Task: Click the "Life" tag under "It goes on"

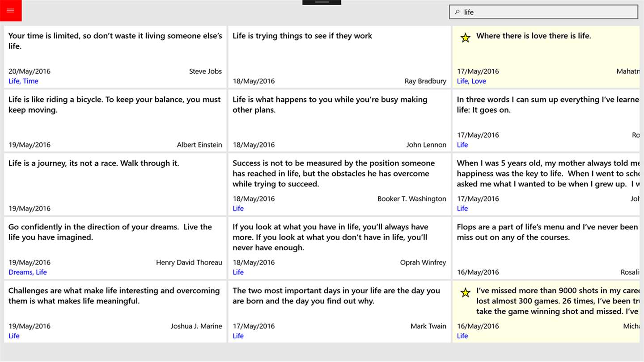Action: [x=462, y=145]
